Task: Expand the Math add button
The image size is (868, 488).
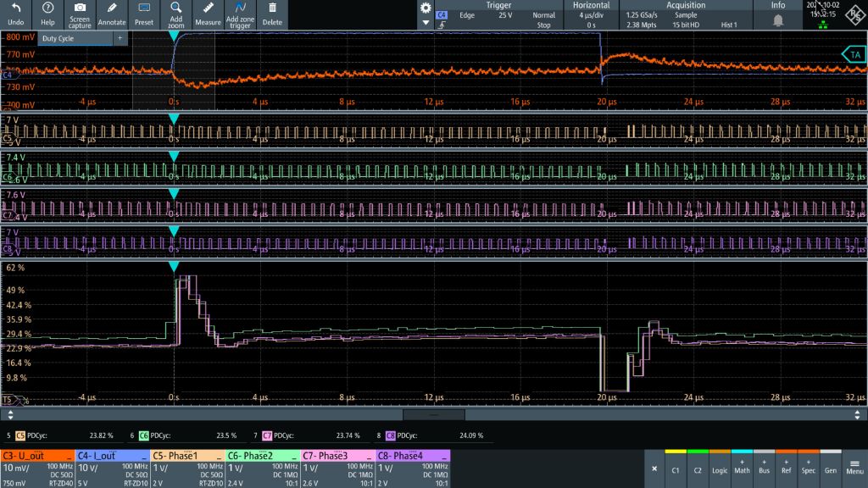Action: (742, 464)
